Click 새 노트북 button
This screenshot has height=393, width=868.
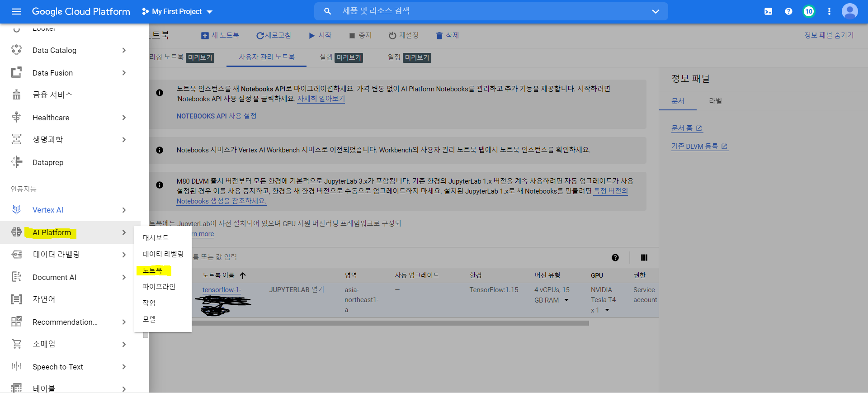click(220, 35)
